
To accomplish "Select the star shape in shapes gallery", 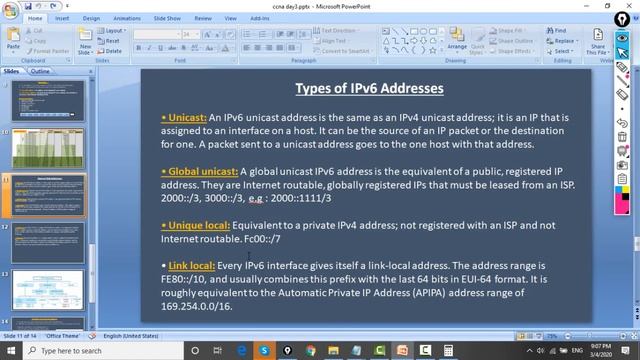I will 433,51.
